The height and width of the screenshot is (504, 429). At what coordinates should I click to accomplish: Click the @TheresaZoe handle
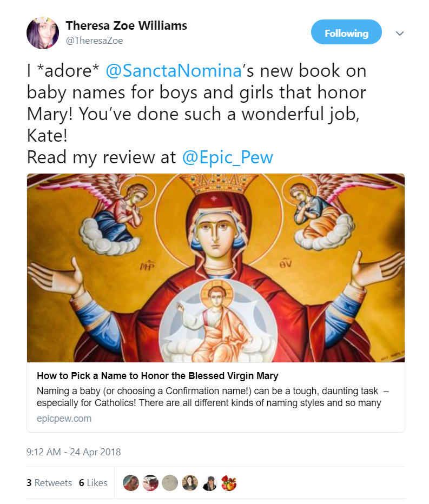tap(94, 41)
